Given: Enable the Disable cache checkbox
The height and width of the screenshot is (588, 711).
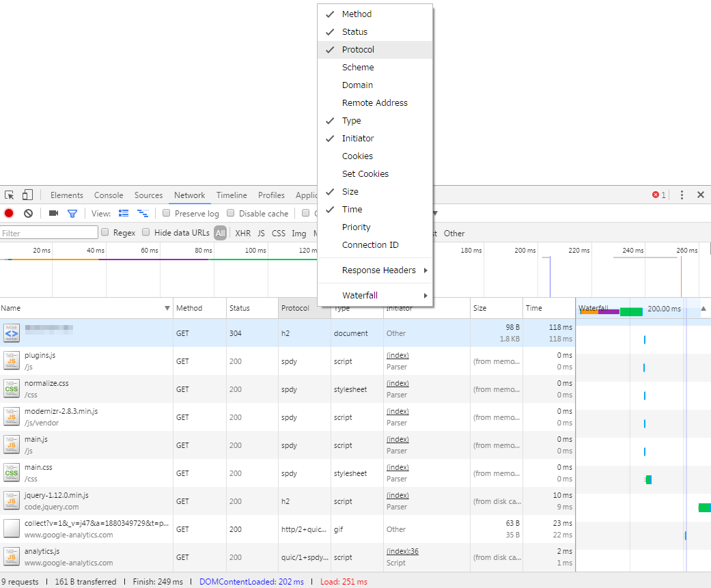Looking at the screenshot, I should [x=231, y=213].
